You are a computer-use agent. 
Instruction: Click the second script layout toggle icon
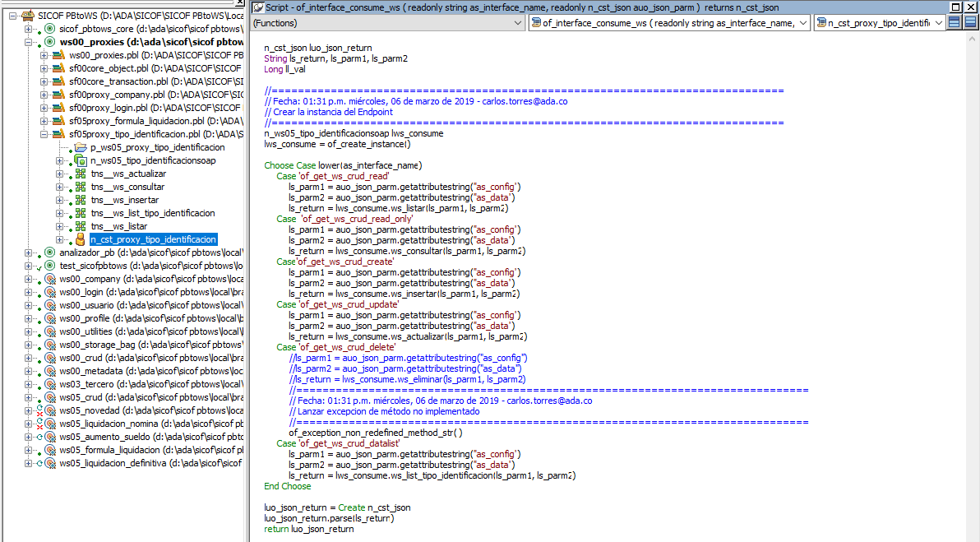click(970, 23)
